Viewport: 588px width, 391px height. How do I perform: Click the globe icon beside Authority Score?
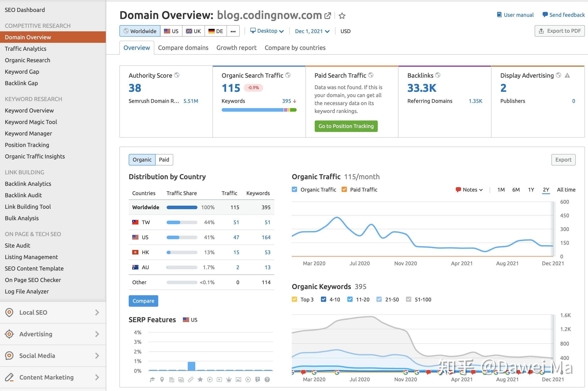[177, 75]
